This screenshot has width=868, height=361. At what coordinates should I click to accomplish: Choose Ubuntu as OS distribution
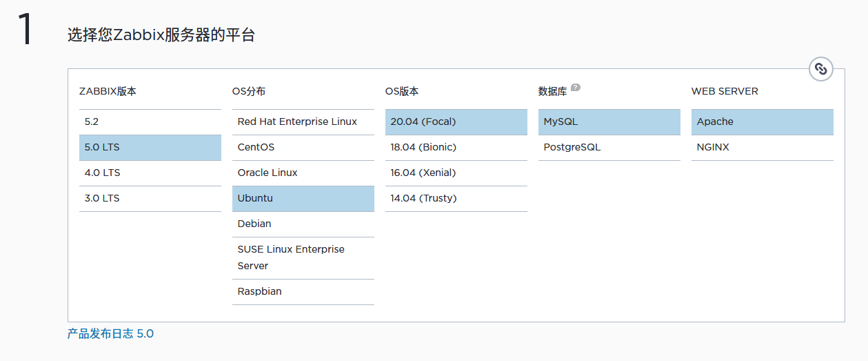click(x=303, y=198)
